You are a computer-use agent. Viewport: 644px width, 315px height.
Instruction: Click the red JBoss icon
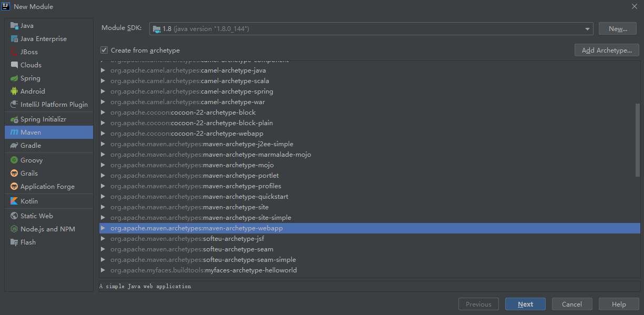[x=14, y=52]
